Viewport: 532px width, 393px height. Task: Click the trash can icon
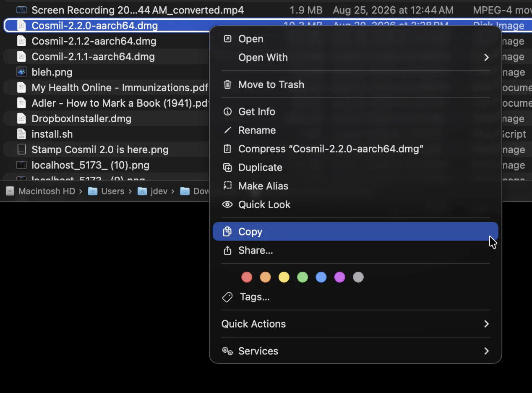pos(227,84)
